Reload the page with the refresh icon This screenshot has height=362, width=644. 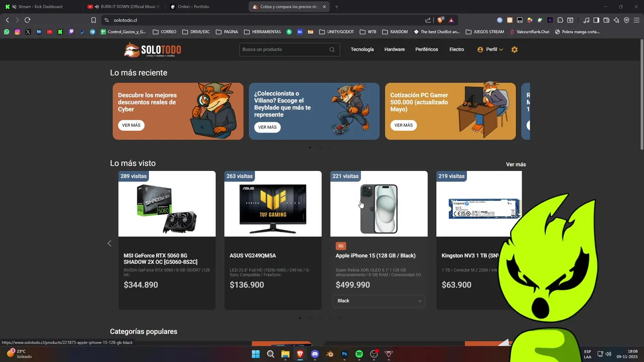coord(28,20)
